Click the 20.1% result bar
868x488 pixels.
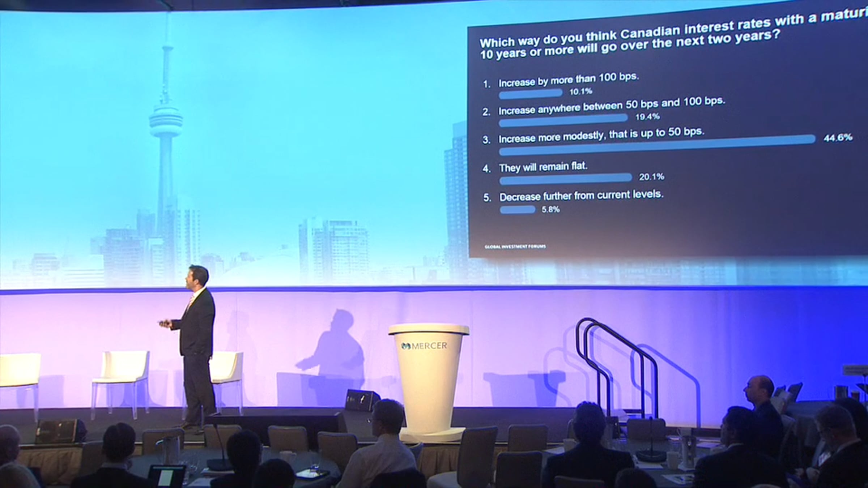(565, 178)
